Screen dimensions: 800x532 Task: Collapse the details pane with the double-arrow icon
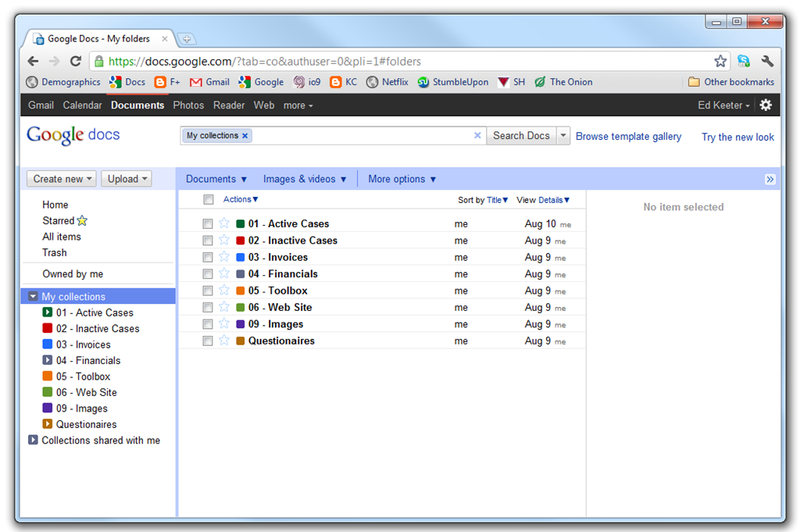pos(770,179)
